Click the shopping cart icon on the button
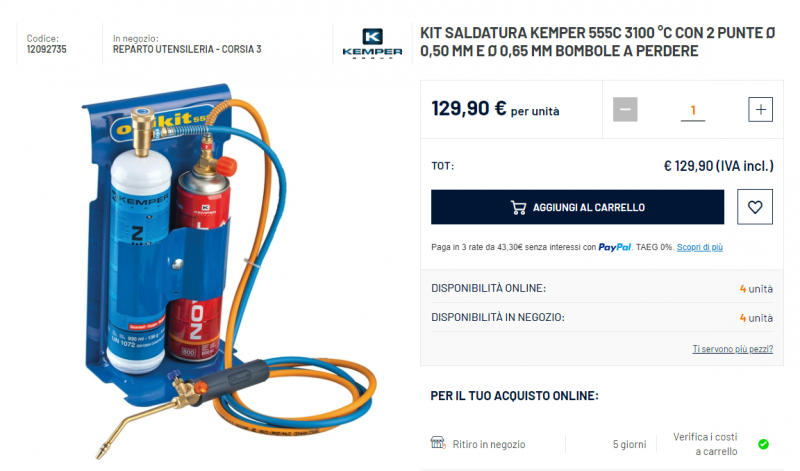 (518, 207)
